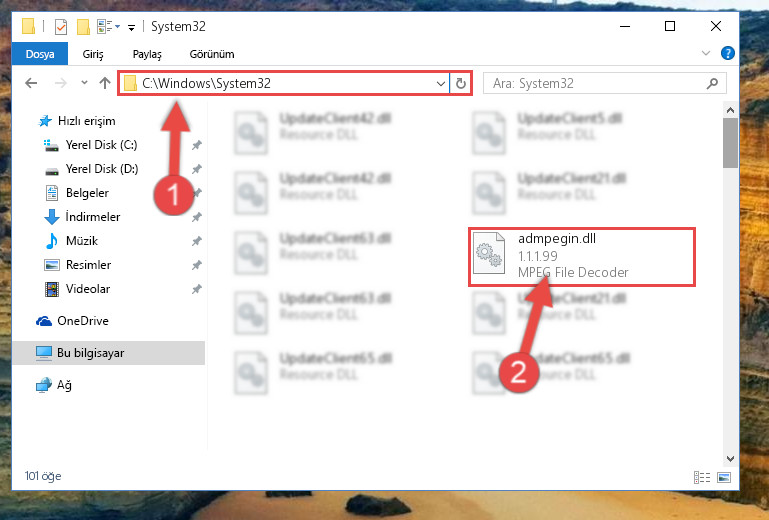Unpin Belgeler from quick access
769x520 pixels.
[197, 193]
